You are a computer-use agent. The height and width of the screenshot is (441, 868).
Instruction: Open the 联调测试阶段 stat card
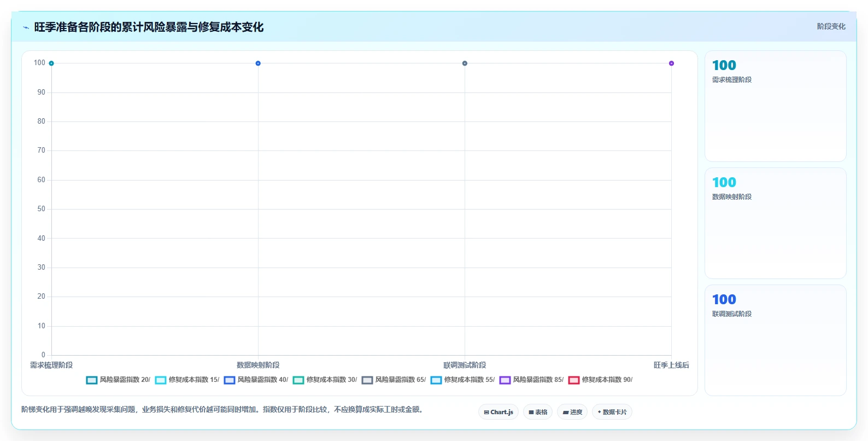[776, 340]
